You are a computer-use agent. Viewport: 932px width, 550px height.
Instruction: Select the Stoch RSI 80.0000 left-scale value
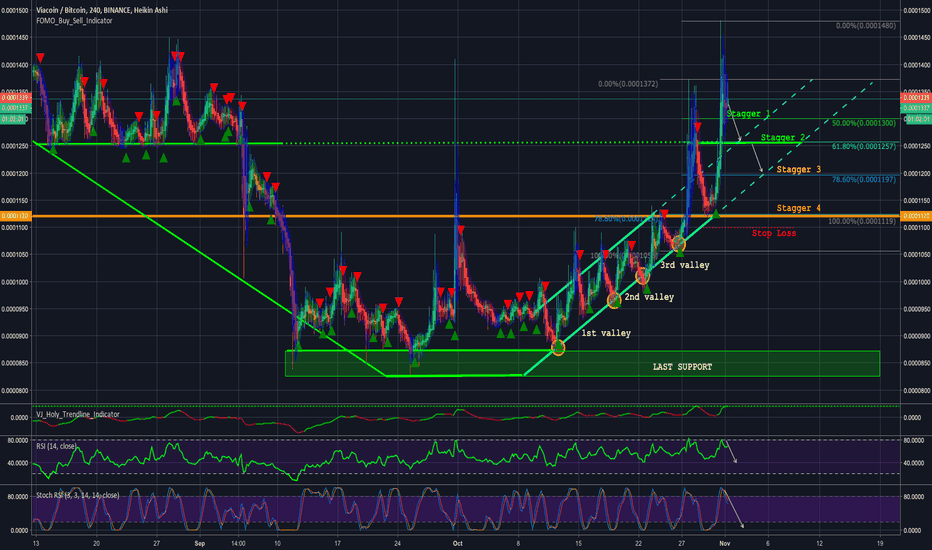(x=17, y=496)
